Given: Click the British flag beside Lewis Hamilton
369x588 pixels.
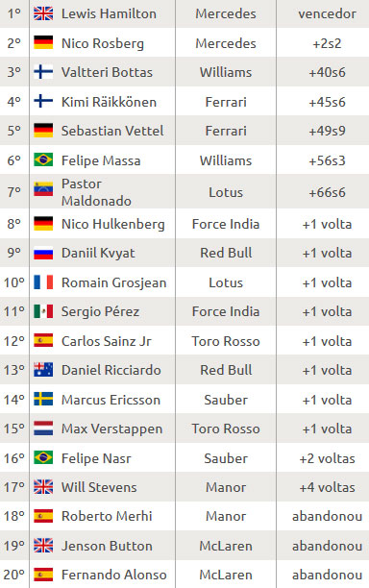Looking at the screenshot, I should click(x=43, y=13).
